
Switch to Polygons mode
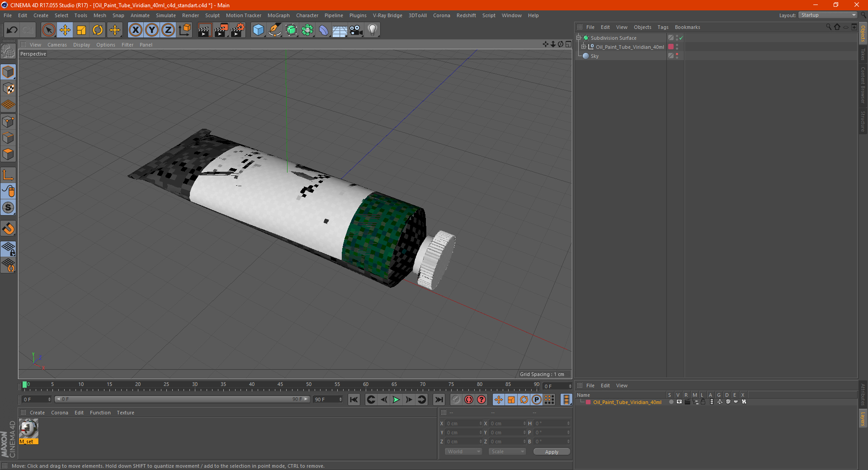8,154
